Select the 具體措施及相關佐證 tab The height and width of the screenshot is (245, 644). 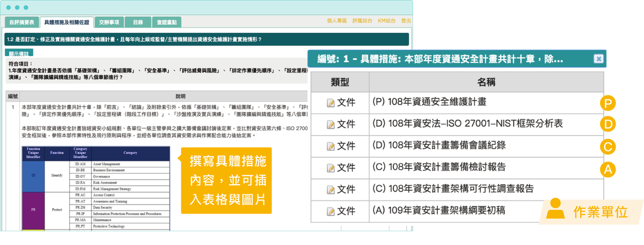click(x=67, y=22)
